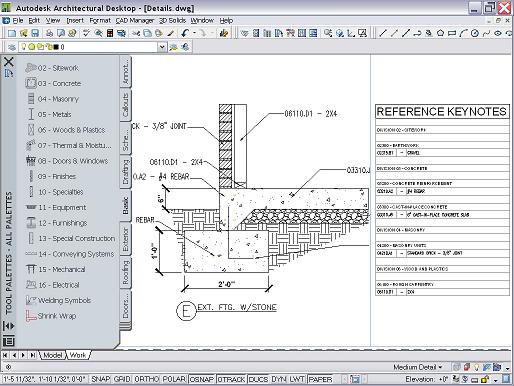Select 08 - Doors & Windows tool

click(67, 161)
